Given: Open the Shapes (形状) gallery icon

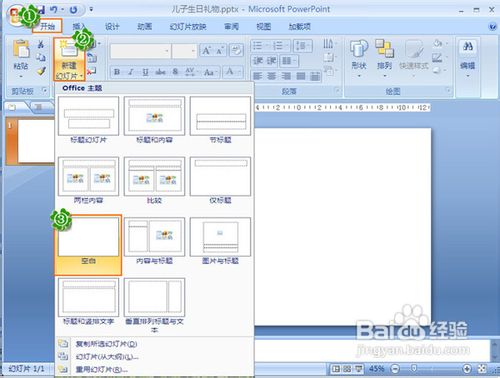Looking at the screenshot, I should pyautogui.click(x=359, y=49).
